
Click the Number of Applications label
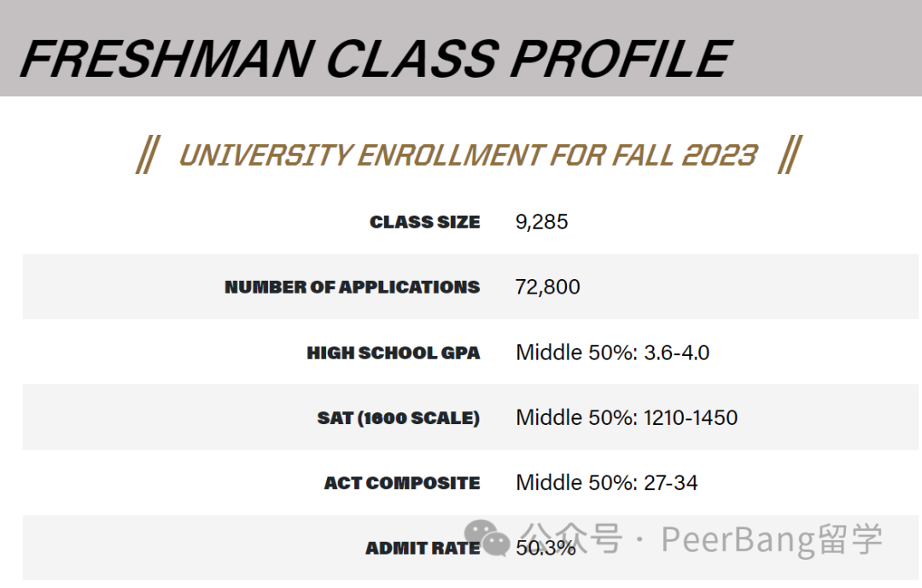[x=353, y=287]
